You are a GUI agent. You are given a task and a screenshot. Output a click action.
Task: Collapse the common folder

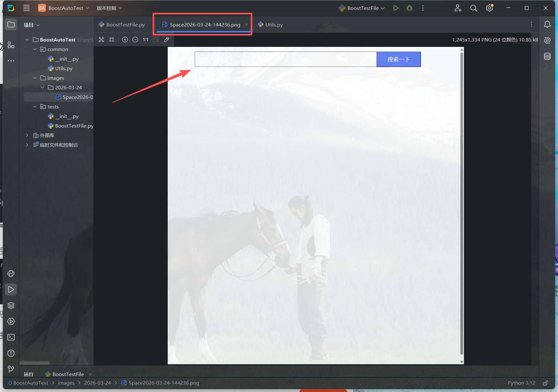point(35,49)
